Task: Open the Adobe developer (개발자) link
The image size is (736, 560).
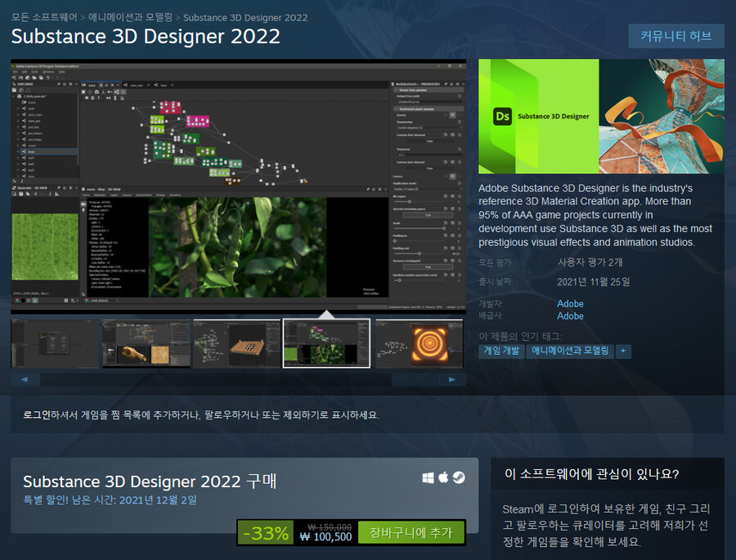Action: 569,303
